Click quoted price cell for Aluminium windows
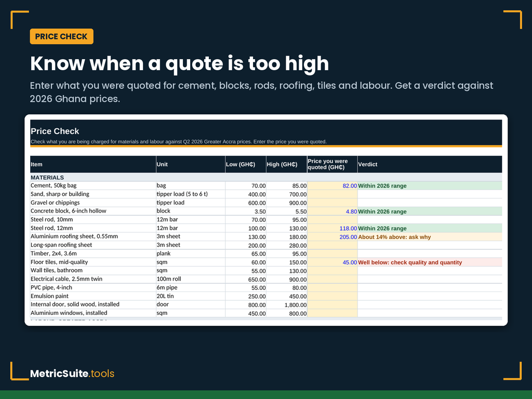 332,313
